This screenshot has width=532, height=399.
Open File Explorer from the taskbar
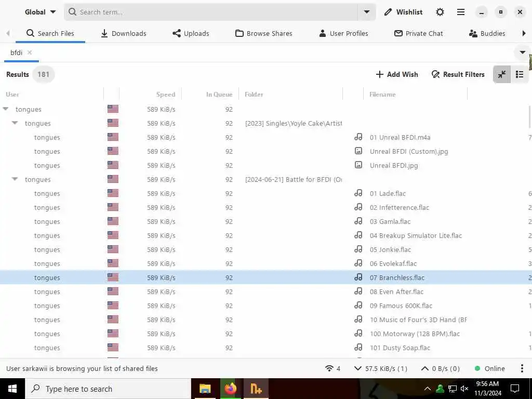coord(205,389)
